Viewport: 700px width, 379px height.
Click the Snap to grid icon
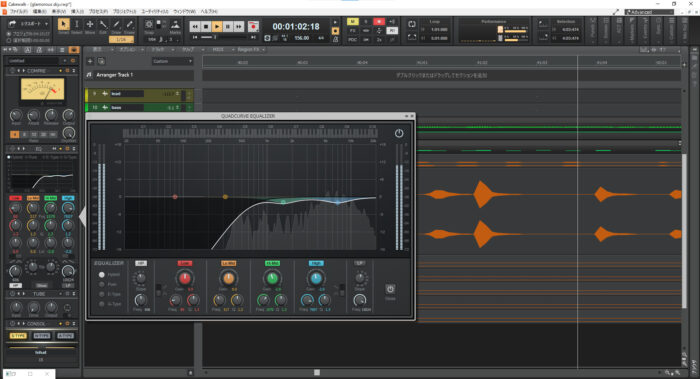pos(149,24)
